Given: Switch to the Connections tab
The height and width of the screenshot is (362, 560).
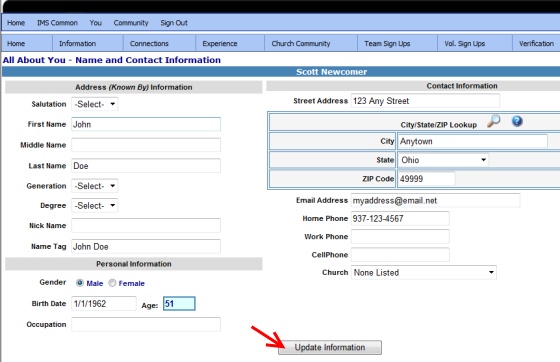Looking at the screenshot, I should tap(159, 44).
